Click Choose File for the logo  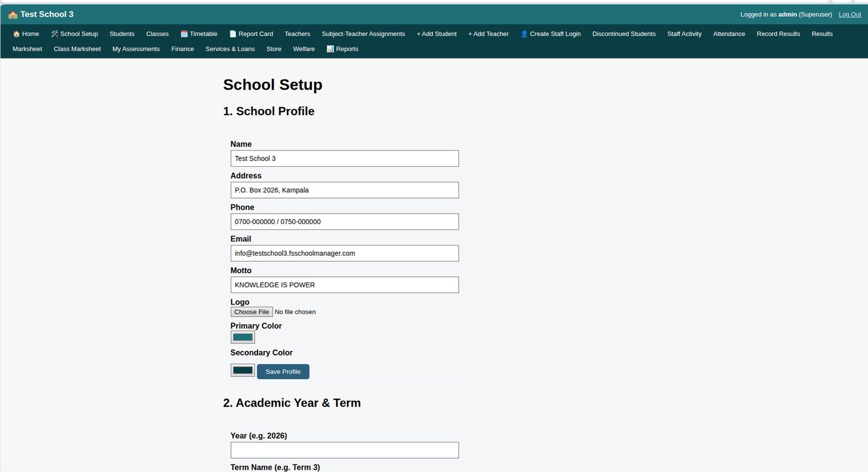pos(252,312)
